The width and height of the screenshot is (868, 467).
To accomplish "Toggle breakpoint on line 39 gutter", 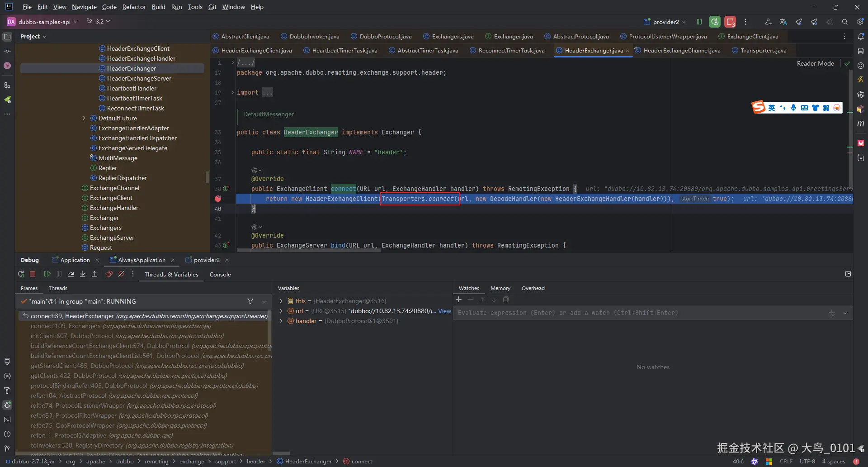I will (x=218, y=199).
